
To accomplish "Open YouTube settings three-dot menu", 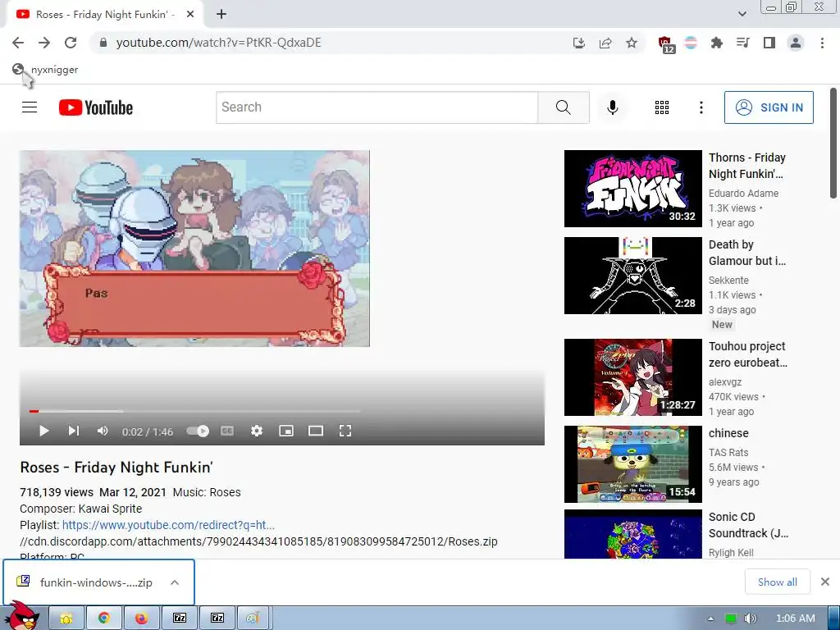I will pos(701,107).
